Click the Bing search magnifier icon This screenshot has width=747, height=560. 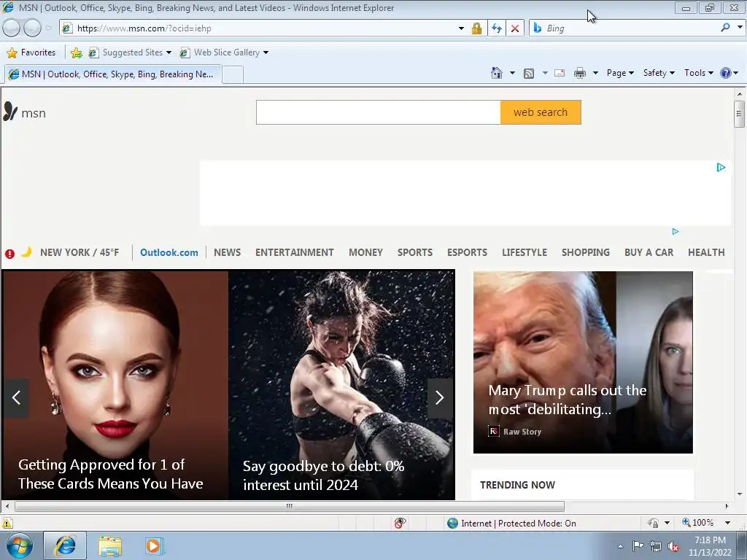(x=725, y=28)
